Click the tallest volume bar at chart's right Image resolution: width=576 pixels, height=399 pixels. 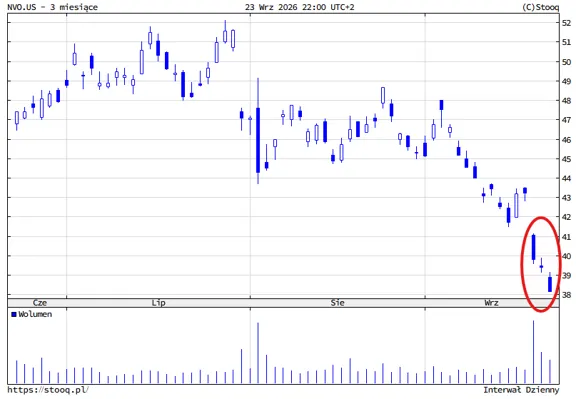click(533, 352)
